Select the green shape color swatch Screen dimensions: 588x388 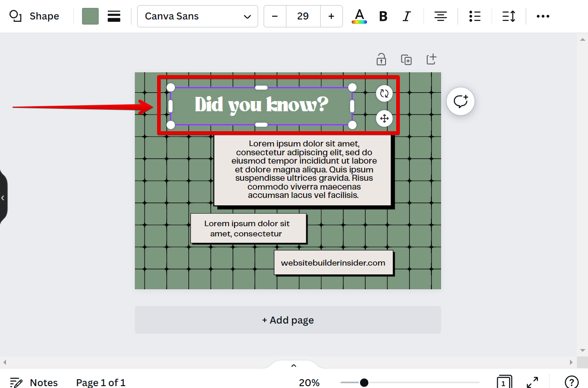[90, 16]
